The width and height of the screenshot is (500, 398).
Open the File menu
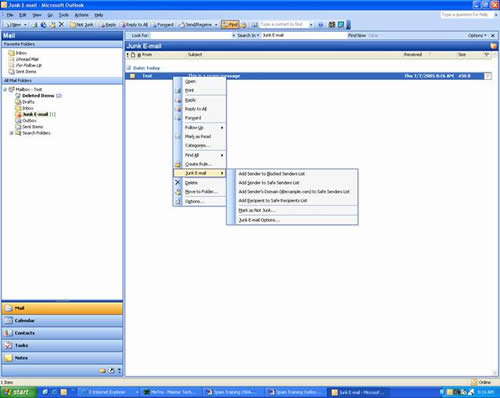(x=10, y=15)
